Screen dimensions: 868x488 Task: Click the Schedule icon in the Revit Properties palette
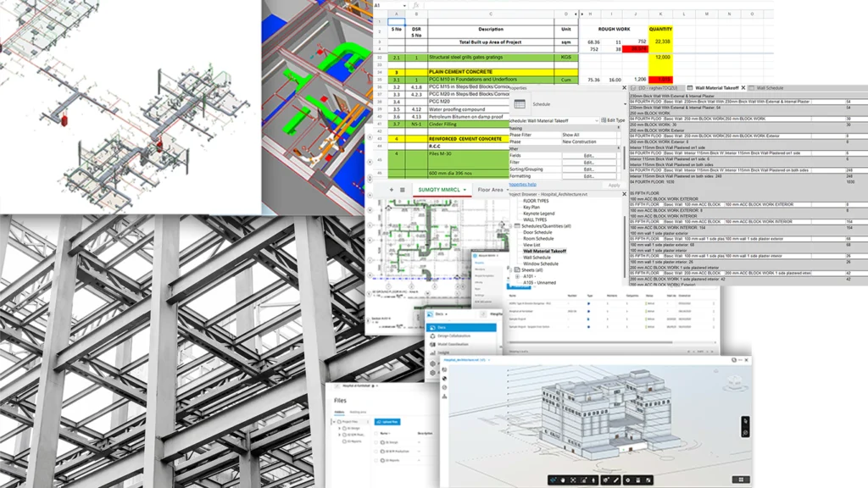[519, 104]
